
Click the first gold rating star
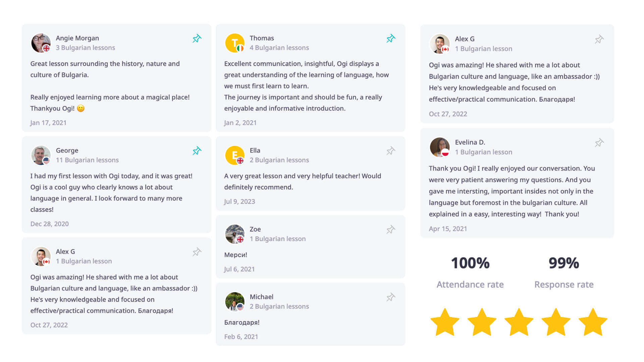[x=445, y=322]
